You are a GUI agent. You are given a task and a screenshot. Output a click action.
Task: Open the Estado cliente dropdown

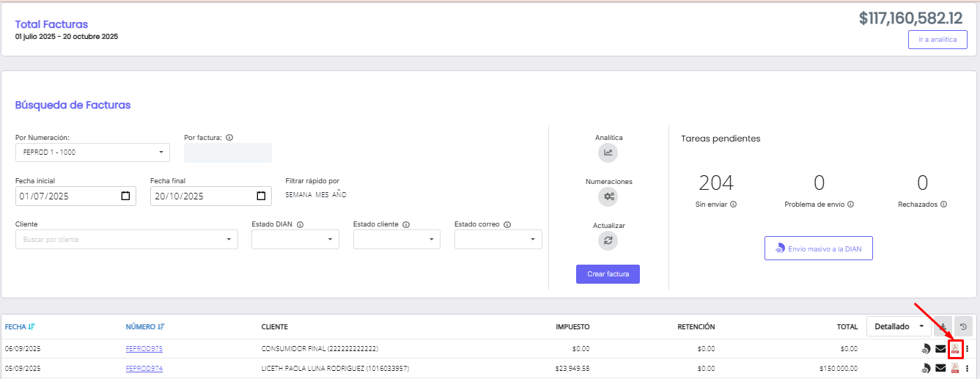(397, 240)
